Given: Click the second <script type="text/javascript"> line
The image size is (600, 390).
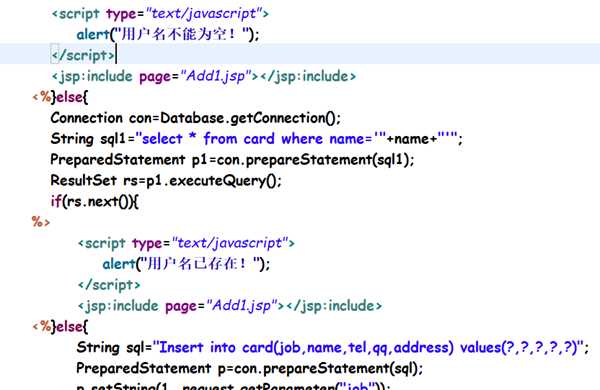Looking at the screenshot, I should pyautogui.click(x=186, y=243).
